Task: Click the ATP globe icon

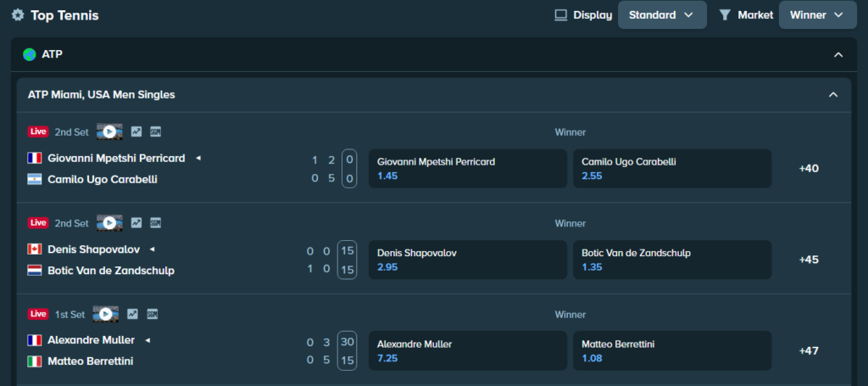Action: coord(30,54)
